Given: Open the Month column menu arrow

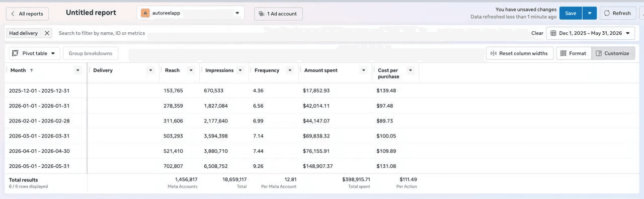Looking at the screenshot, I should coord(77,71).
